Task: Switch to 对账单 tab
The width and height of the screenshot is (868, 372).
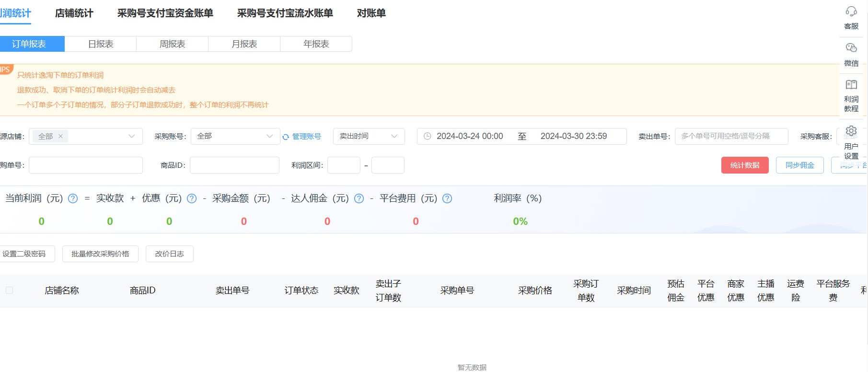Action: coord(371,13)
